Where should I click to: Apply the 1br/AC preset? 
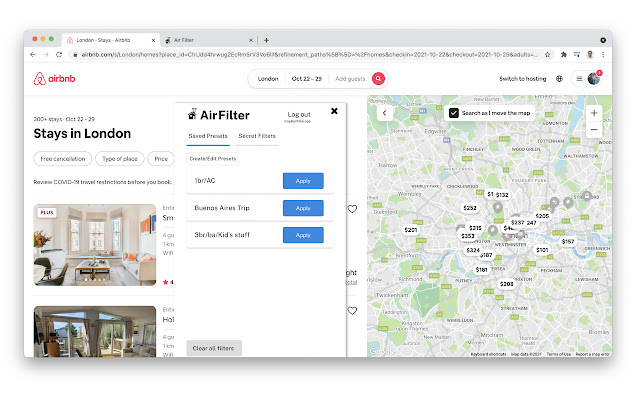pyautogui.click(x=303, y=181)
